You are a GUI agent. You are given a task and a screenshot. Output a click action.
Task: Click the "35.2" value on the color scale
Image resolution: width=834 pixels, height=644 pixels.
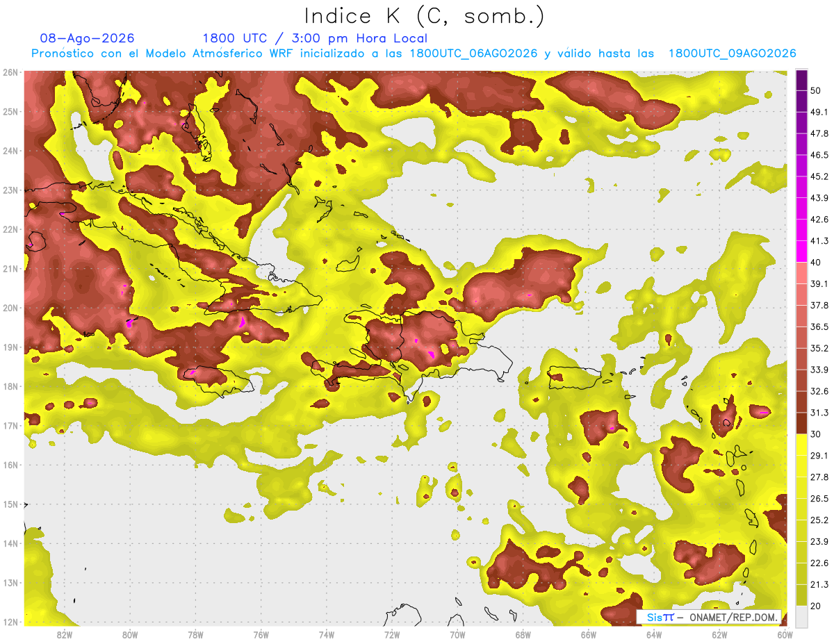(820, 348)
